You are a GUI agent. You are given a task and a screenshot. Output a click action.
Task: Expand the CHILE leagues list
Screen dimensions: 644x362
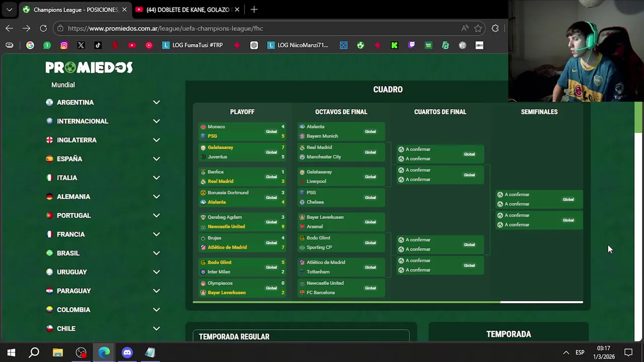pyautogui.click(x=156, y=328)
